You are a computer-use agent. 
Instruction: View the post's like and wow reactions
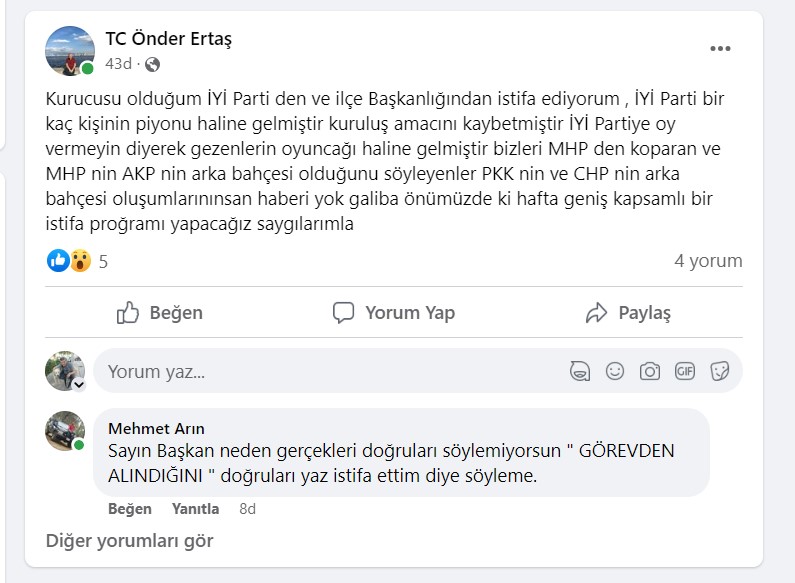pos(68,262)
